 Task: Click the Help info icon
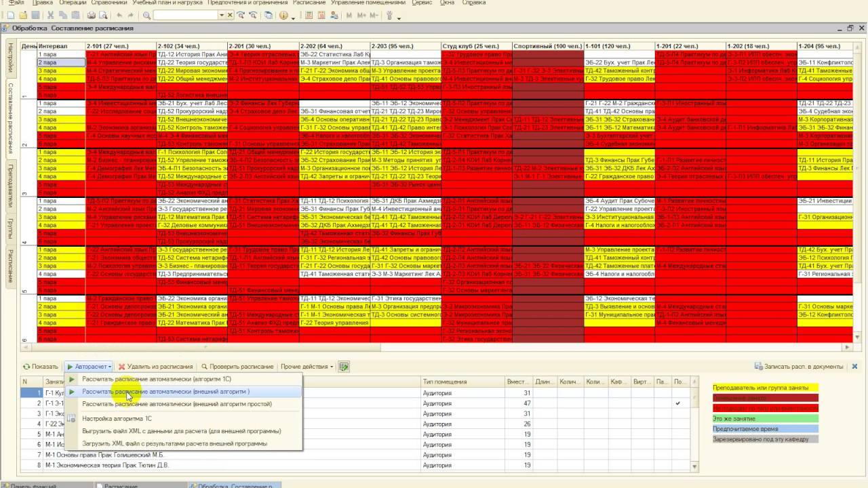(x=283, y=15)
